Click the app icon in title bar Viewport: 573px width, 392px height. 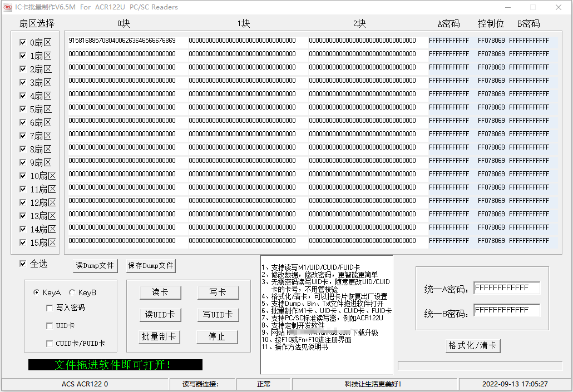(8, 7)
